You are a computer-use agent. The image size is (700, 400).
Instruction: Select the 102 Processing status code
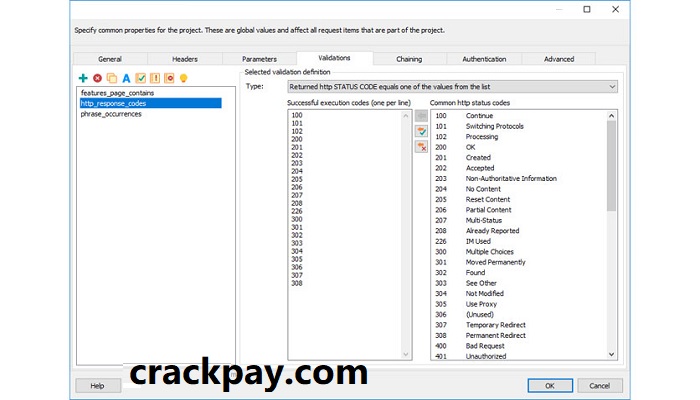[x=519, y=137]
